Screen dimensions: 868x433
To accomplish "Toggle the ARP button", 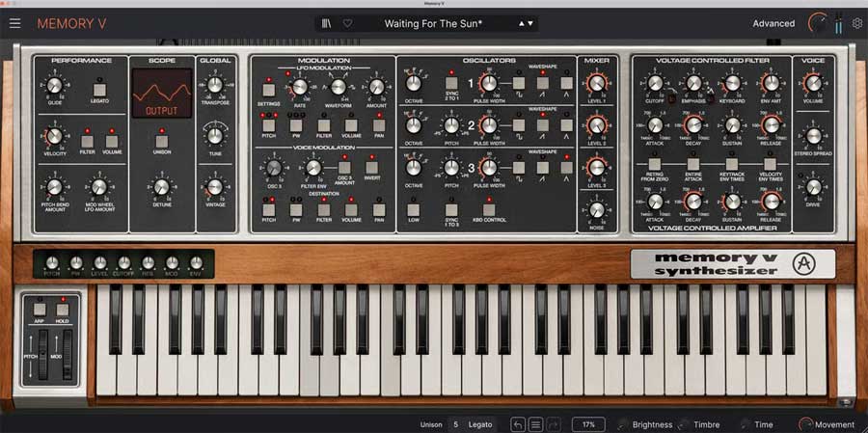I will 40,310.
